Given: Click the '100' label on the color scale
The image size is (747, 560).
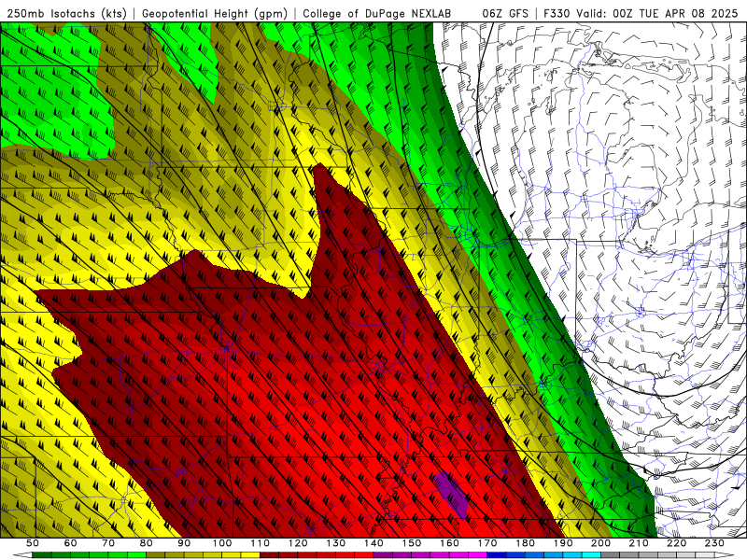Looking at the screenshot, I should [x=222, y=543].
